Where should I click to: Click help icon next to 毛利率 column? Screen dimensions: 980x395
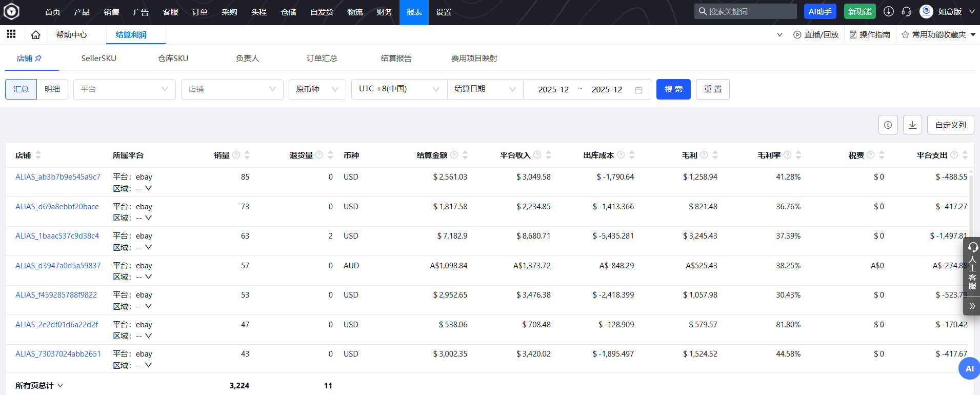tap(787, 155)
